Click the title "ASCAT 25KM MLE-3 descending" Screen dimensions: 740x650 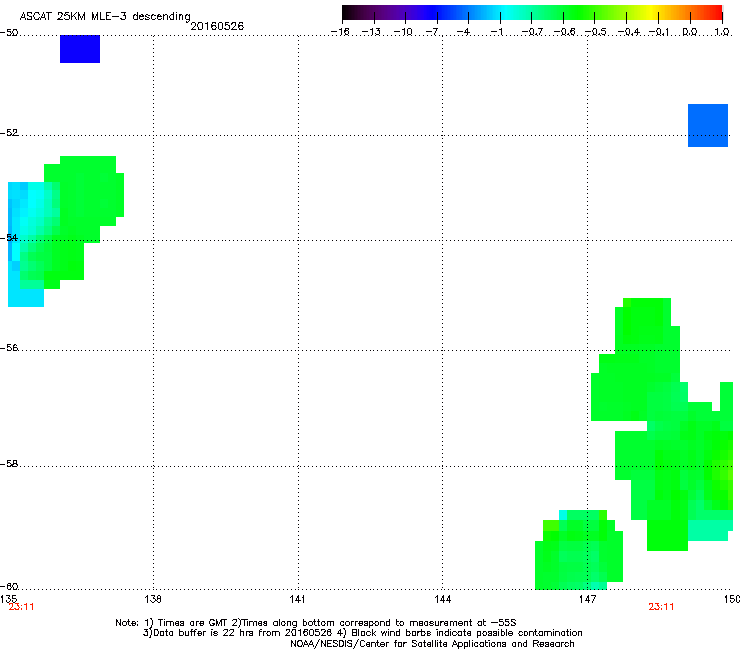[x=105, y=16]
